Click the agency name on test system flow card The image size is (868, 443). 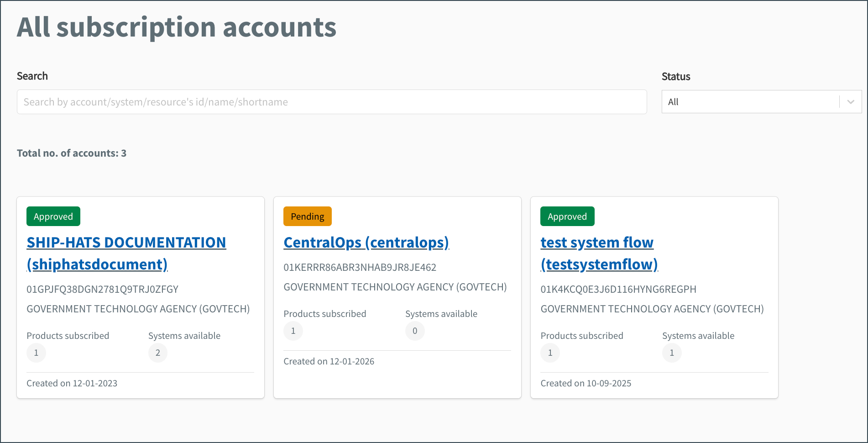pos(652,309)
